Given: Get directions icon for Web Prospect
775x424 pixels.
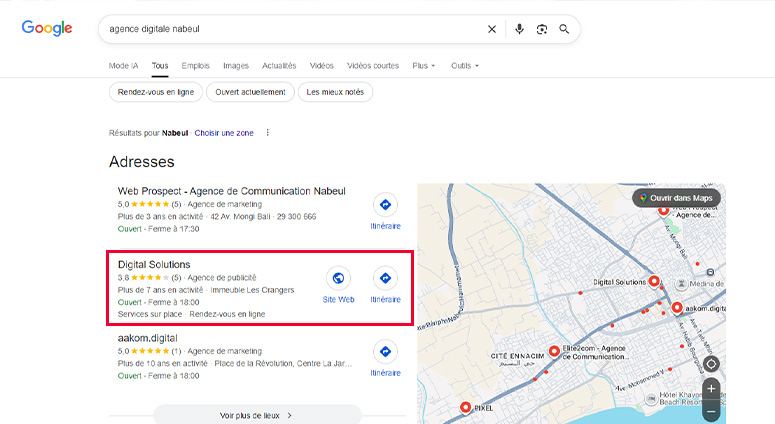Looking at the screenshot, I should pos(386,205).
